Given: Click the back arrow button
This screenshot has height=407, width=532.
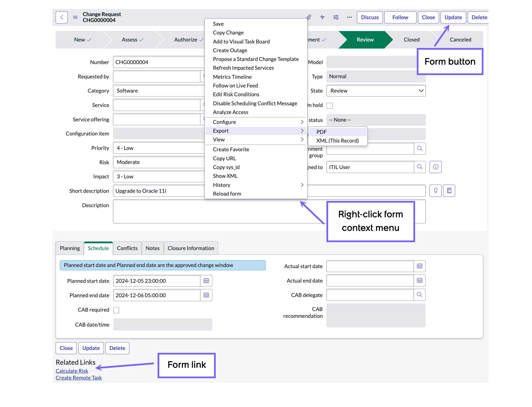Looking at the screenshot, I should [x=62, y=17].
